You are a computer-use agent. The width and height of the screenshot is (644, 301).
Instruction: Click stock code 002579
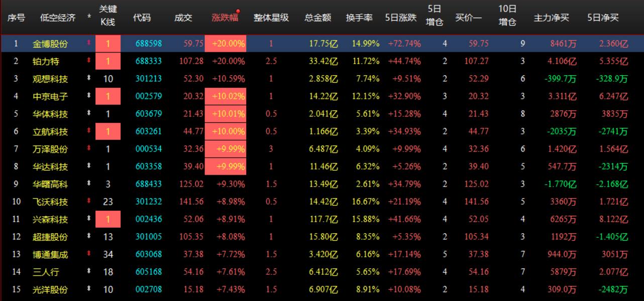coord(149,96)
